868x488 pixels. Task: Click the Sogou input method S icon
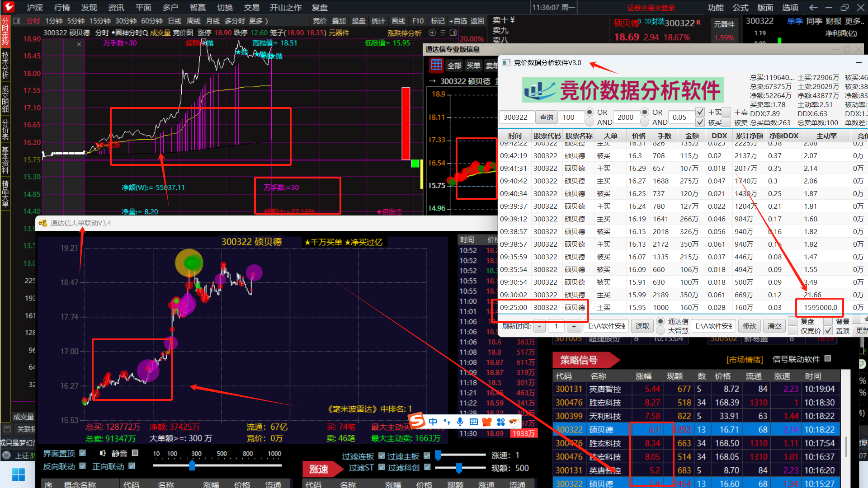click(x=416, y=421)
